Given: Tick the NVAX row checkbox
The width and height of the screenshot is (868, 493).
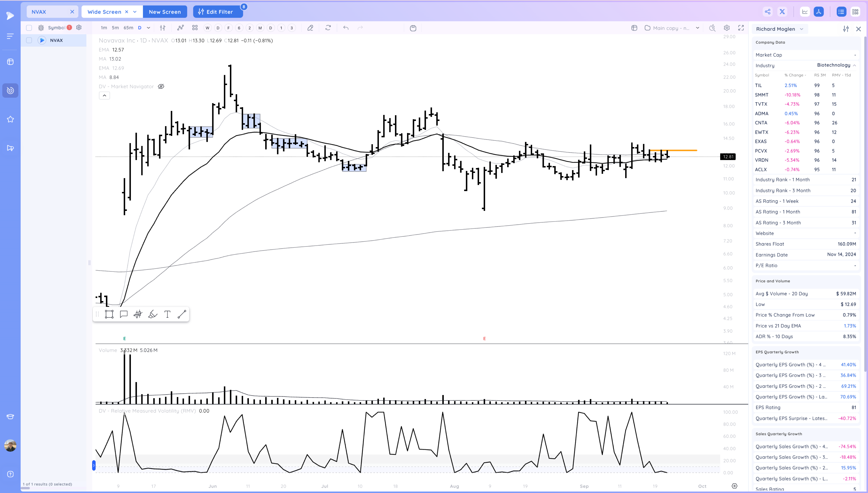Looking at the screenshot, I should coord(29,40).
